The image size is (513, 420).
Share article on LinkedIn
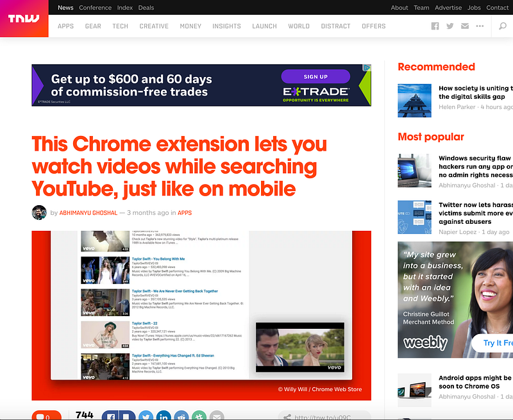tap(164, 416)
